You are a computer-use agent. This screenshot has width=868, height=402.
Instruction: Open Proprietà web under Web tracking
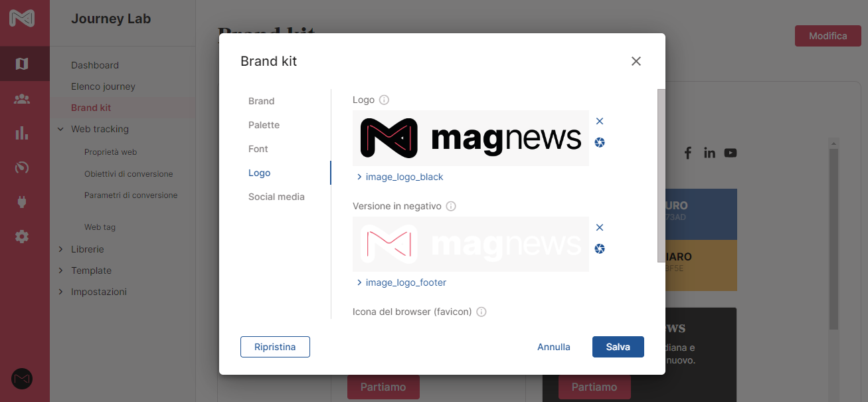click(x=110, y=152)
